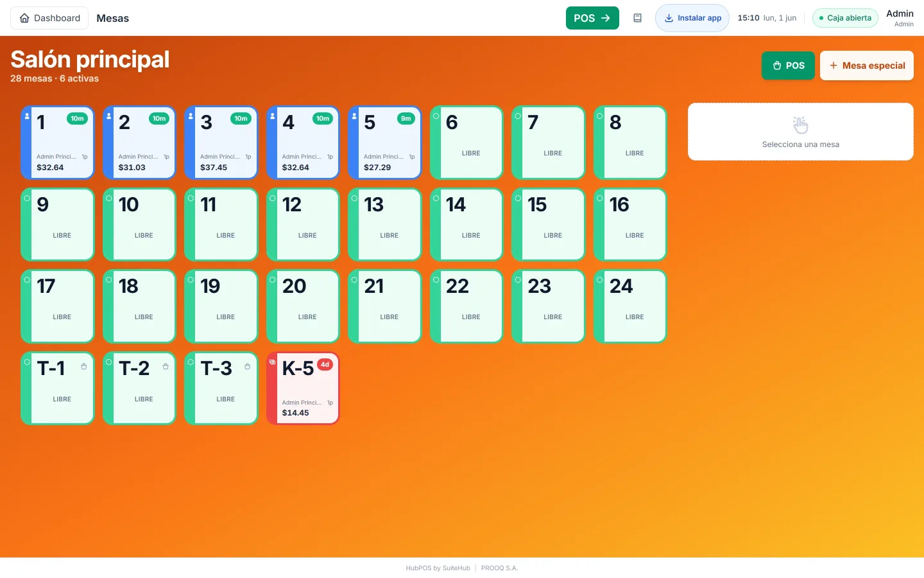The width and height of the screenshot is (924, 578).
Task: Click the 4d badge on table K-5
Action: (325, 365)
